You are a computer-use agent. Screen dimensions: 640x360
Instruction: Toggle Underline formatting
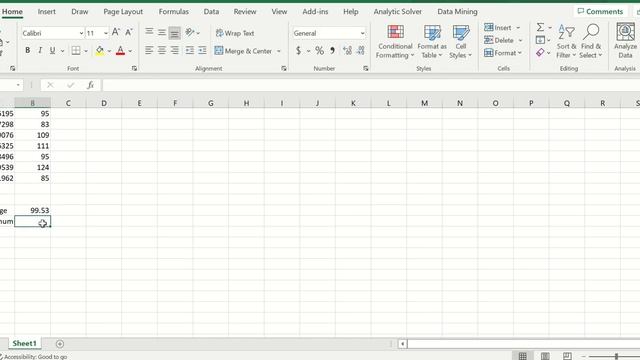(x=52, y=51)
